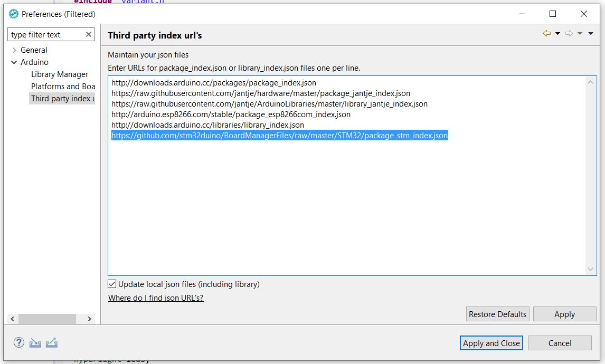The image size is (605, 364).
Task: Click the jantje hardware package_jantje_index.json line
Action: 261,93
